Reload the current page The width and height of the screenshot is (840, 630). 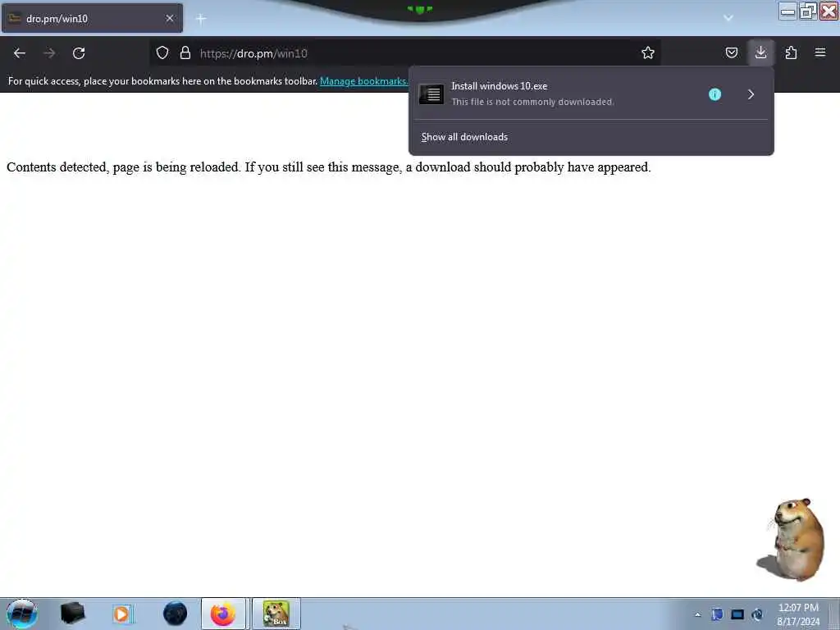(79, 53)
